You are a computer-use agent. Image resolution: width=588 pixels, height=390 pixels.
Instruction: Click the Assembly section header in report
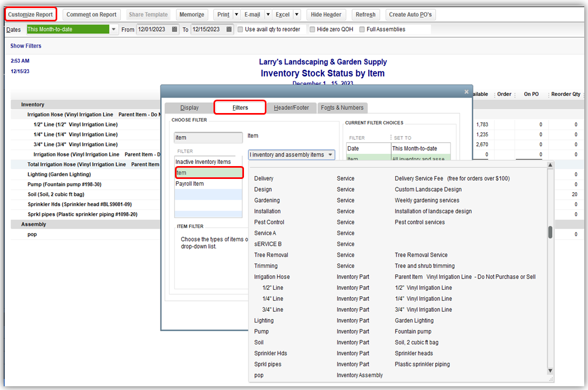point(33,224)
